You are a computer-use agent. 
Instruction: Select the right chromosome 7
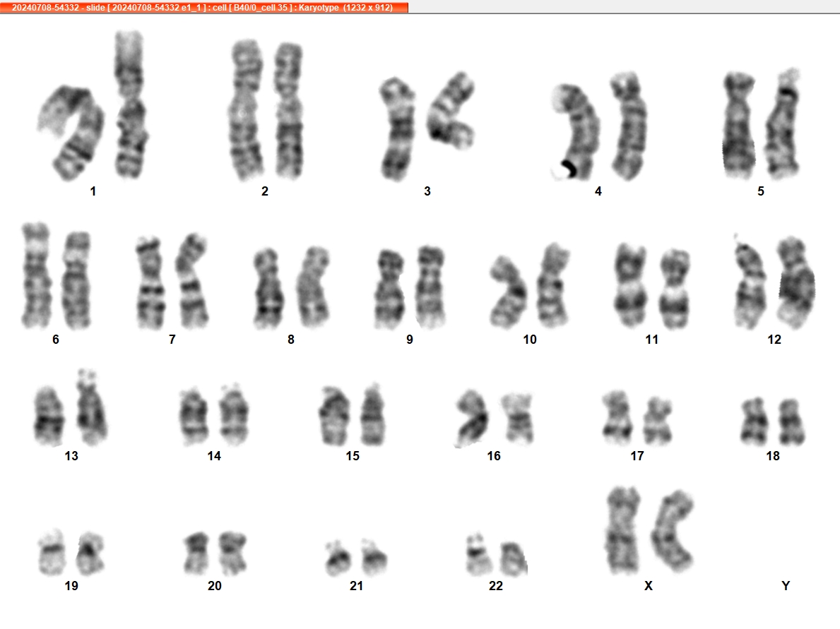tap(193, 281)
